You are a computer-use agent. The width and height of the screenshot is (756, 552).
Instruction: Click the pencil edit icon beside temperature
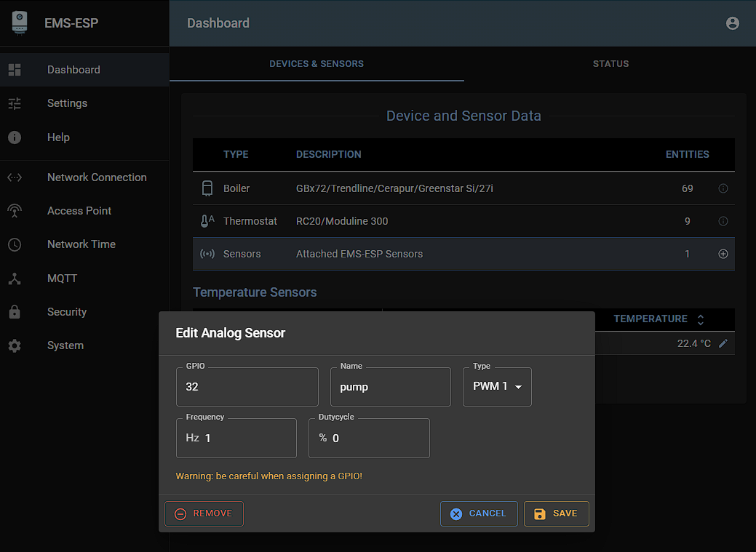[723, 343]
